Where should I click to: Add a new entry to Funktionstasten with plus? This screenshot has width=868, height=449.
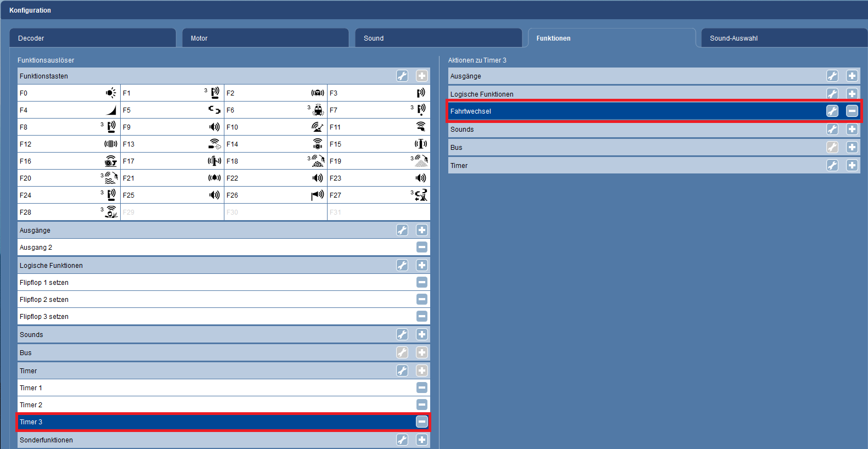pos(421,76)
